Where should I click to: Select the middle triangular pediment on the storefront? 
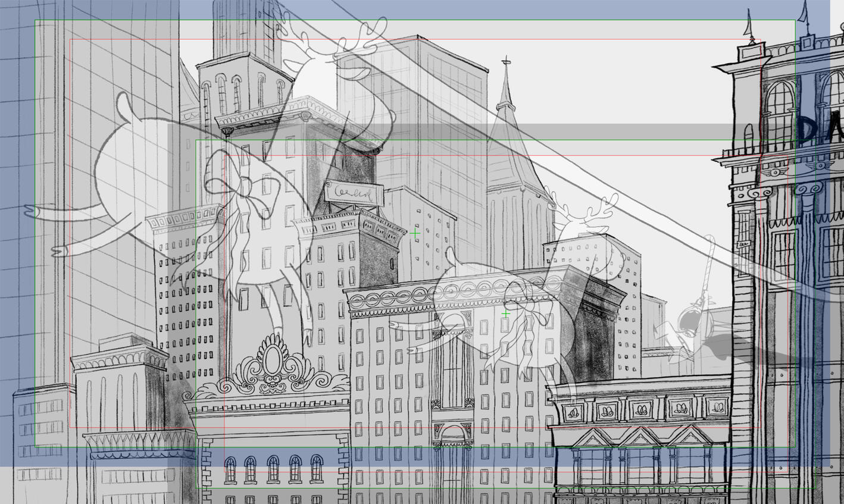[x=639, y=437]
